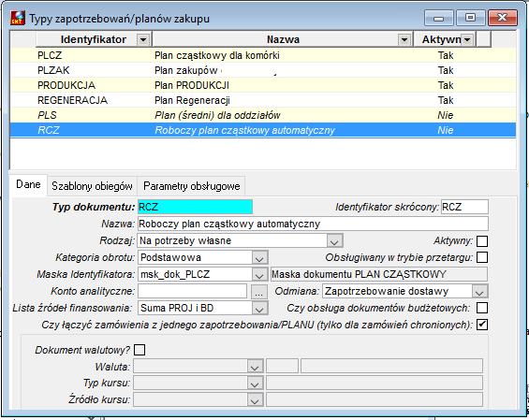Image resolution: width=529 pixels, height=420 pixels.
Task: Click the Typ dokumentu field
Action: click(x=195, y=207)
